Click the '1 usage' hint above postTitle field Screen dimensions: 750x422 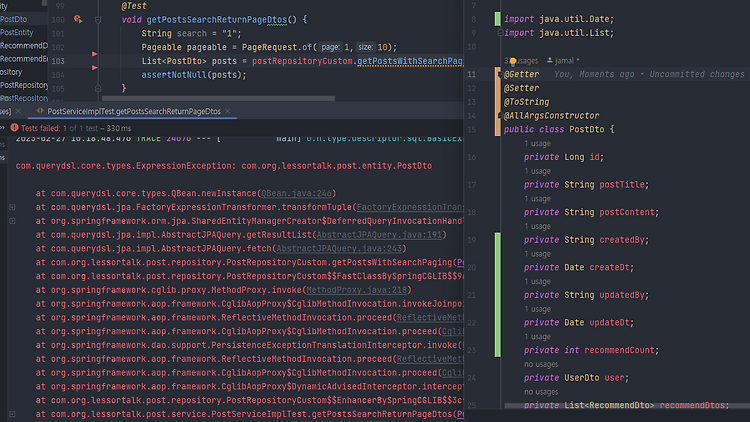pos(537,171)
